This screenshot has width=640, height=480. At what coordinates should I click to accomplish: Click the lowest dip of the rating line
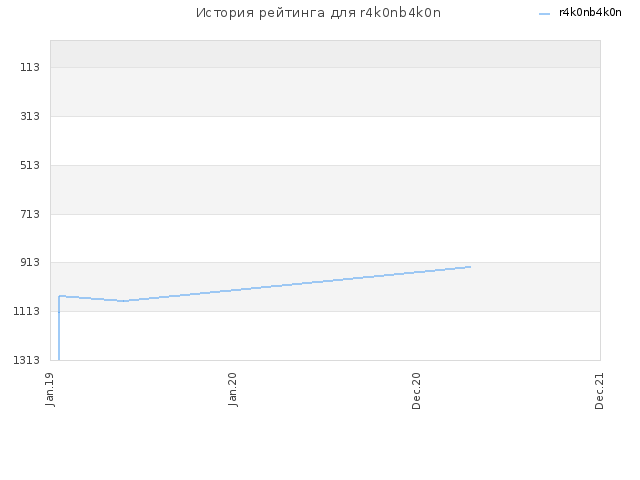point(123,301)
